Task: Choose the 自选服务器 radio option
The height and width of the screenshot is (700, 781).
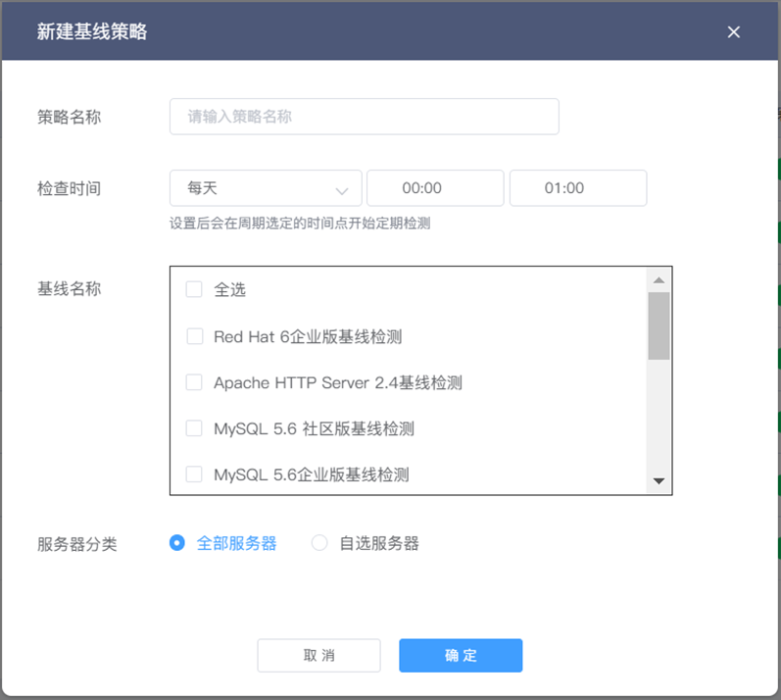Action: pyautogui.click(x=318, y=542)
